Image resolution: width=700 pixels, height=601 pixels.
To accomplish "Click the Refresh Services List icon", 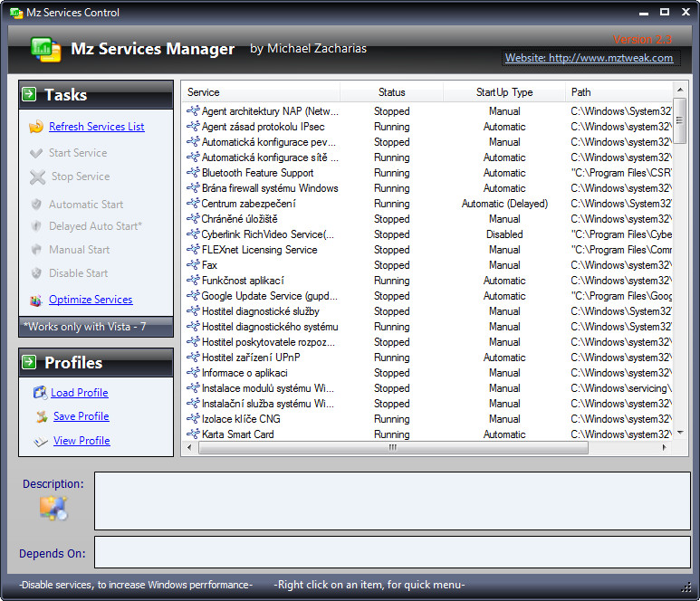I will [x=36, y=127].
